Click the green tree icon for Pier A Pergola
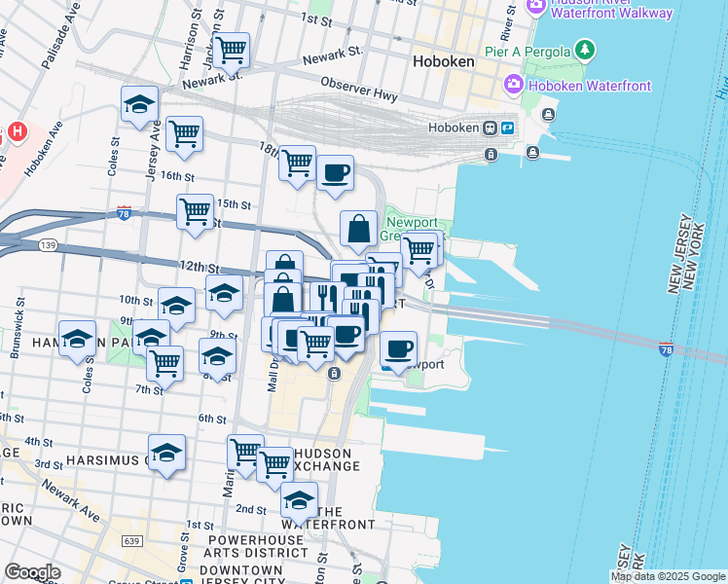This screenshot has height=584, width=728. point(585,50)
